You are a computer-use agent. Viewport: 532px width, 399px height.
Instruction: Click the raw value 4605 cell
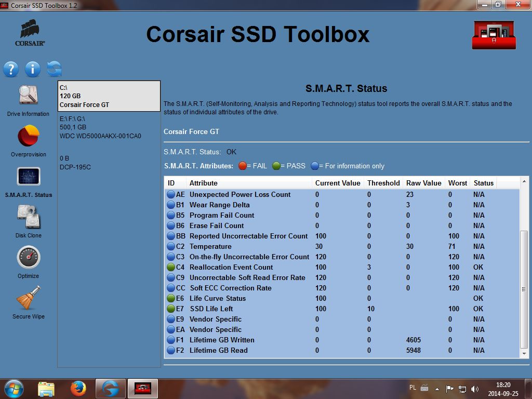point(413,340)
